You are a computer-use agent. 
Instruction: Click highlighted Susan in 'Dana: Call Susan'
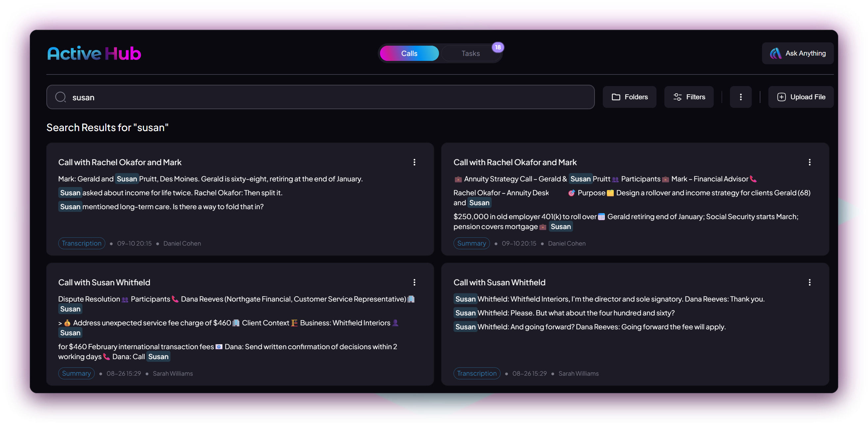[158, 356]
